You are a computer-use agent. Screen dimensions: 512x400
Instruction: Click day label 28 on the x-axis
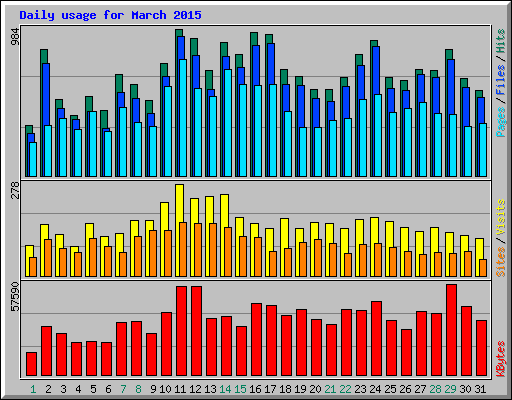point(435,389)
